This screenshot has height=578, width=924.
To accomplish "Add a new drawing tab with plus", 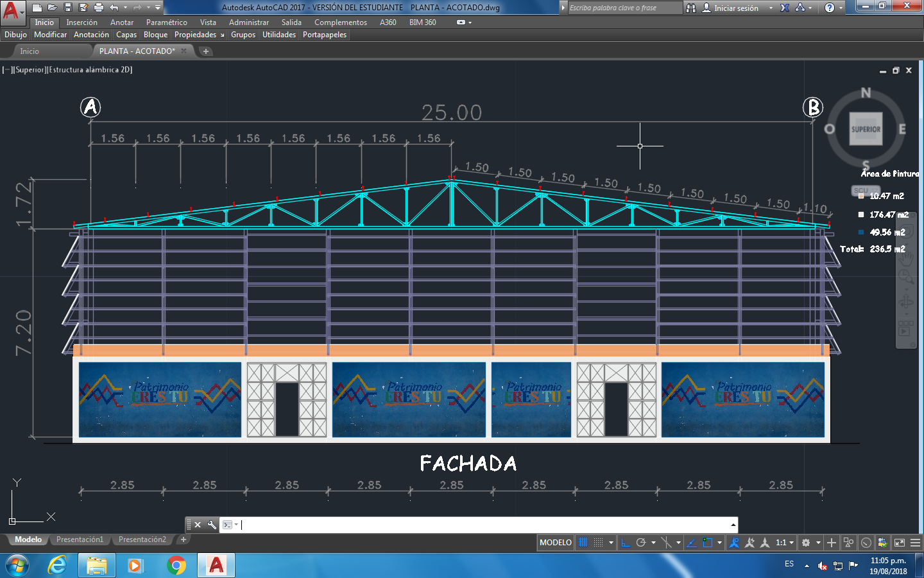I will coord(206,51).
